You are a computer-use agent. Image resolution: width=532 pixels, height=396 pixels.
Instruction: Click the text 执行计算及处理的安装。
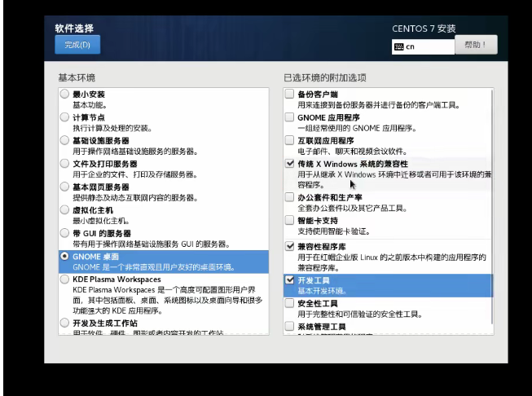[112, 128]
